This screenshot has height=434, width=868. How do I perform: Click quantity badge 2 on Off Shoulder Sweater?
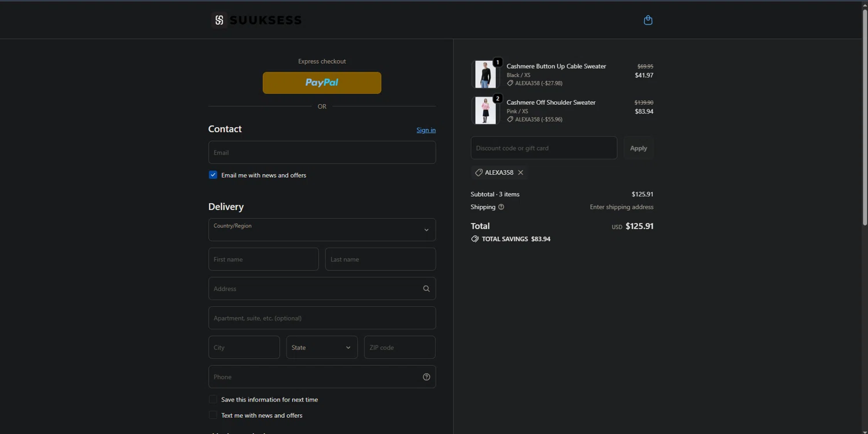pos(498,98)
